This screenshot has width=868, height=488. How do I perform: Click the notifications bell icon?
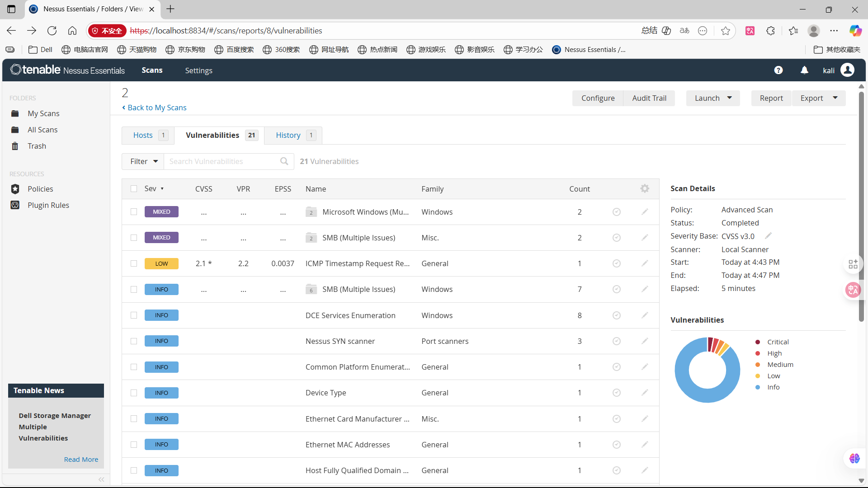(804, 70)
